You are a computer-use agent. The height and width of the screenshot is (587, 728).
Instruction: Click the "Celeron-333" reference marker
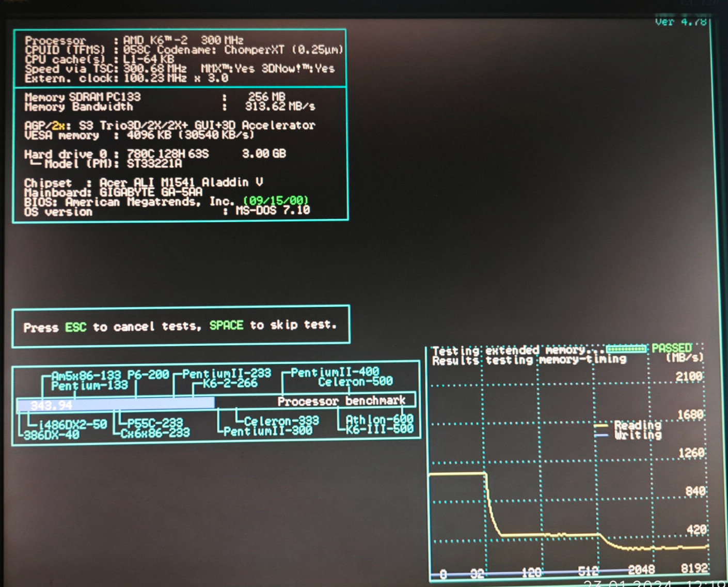[x=281, y=421]
